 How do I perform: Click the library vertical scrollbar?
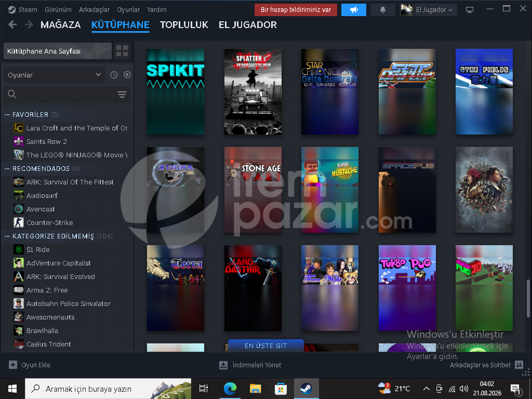(528, 299)
